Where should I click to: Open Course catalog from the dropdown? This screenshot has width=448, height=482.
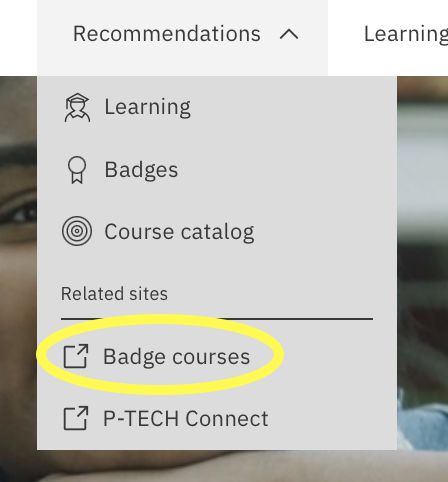pyautogui.click(x=179, y=232)
